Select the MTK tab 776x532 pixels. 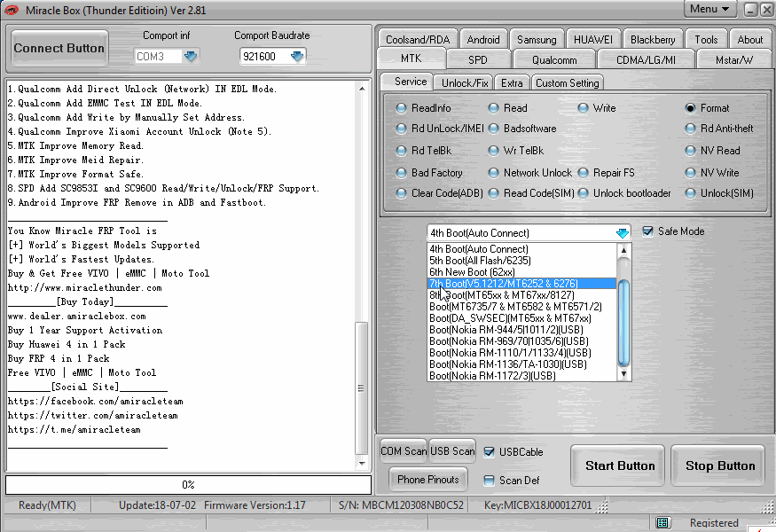[x=412, y=59]
